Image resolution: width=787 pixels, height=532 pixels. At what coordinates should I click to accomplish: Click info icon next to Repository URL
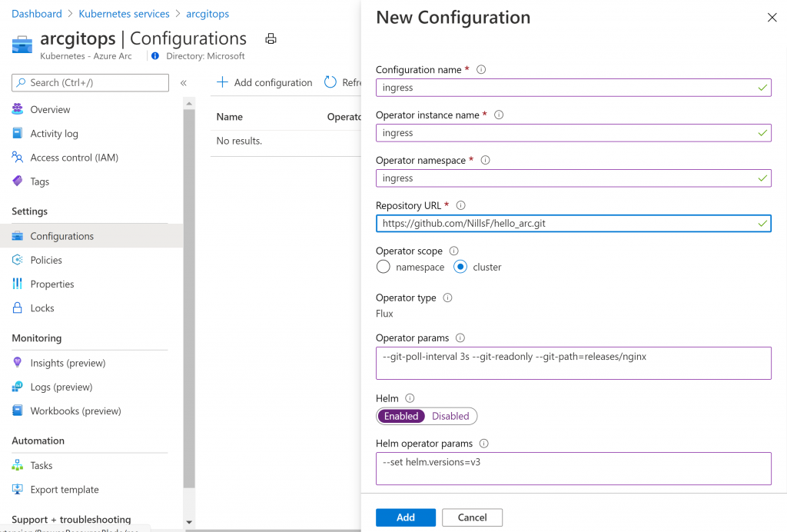(461, 205)
